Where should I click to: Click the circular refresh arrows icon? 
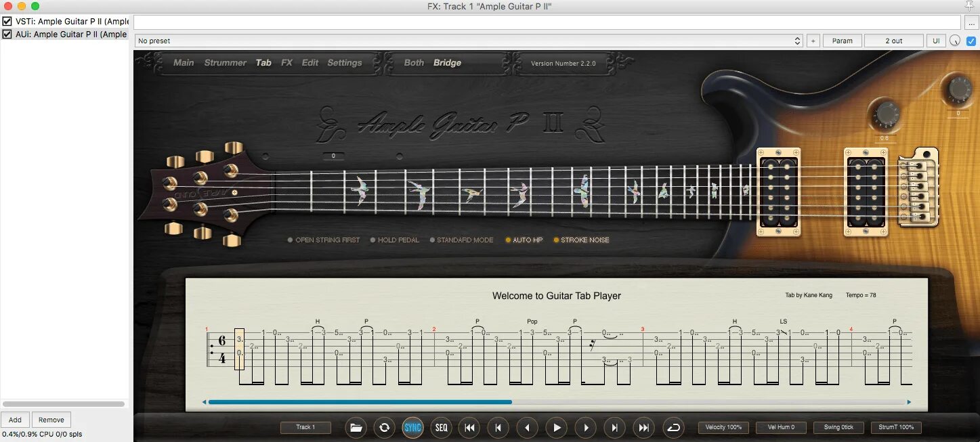tap(384, 427)
